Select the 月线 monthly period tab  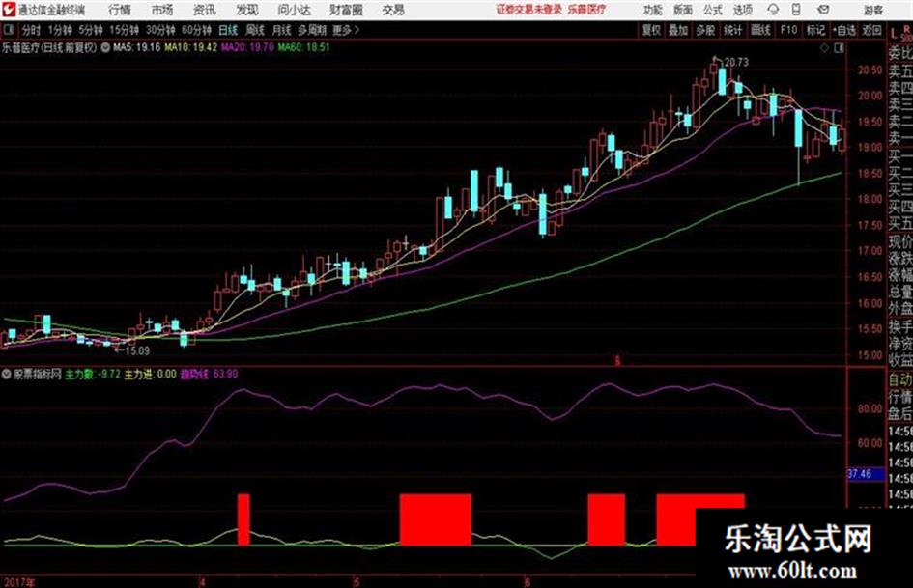(282, 30)
